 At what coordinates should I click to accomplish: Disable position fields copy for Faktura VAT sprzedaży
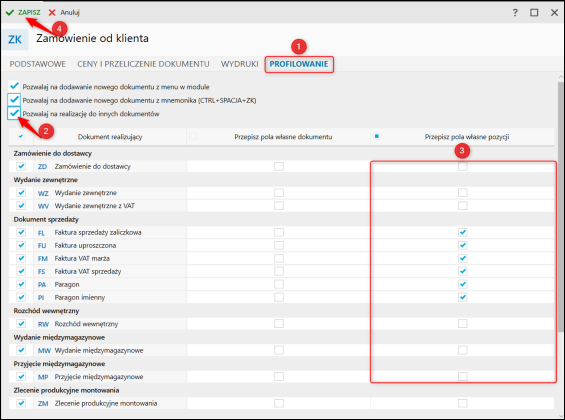[x=463, y=271]
